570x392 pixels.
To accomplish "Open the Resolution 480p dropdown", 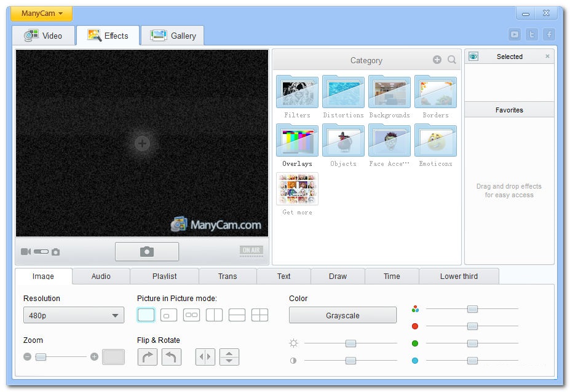I will 73,316.
